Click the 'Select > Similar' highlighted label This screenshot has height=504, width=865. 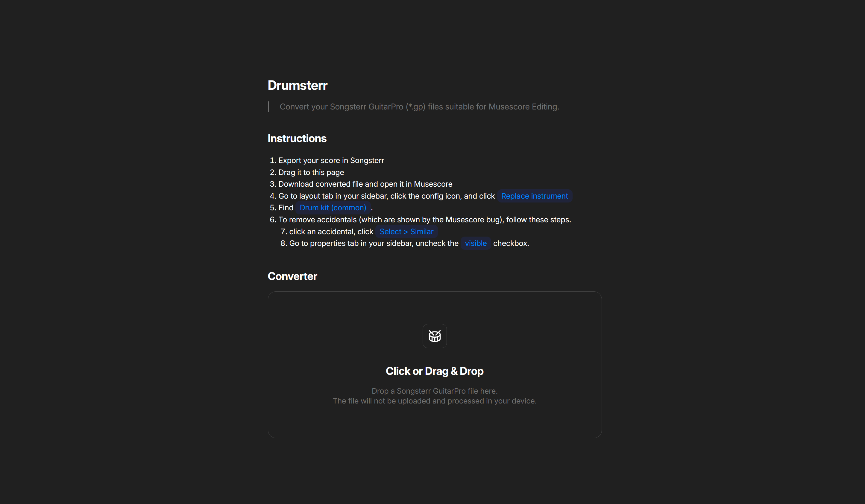pos(406,232)
